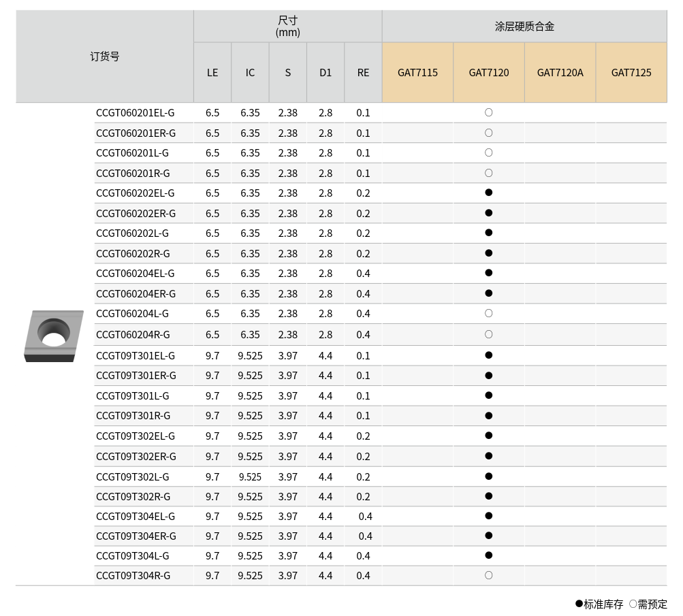
Task: Click the IC dimension column header
Action: tap(250, 72)
